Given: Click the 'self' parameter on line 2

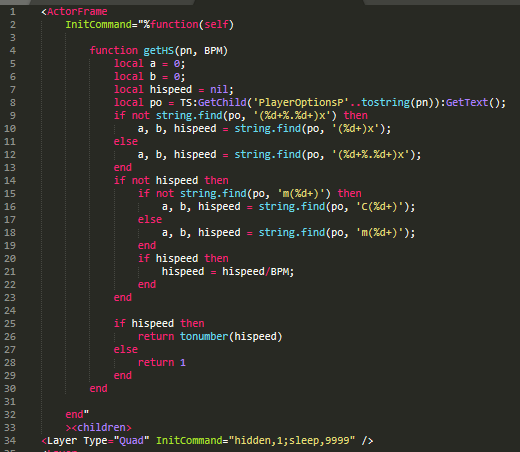Looking at the screenshot, I should (216, 25).
